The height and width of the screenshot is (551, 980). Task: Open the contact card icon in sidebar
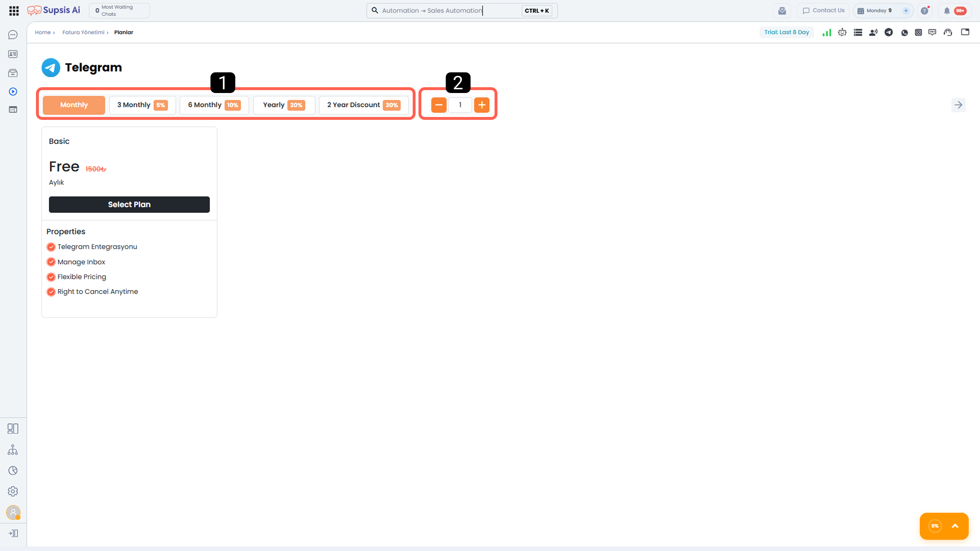point(13,54)
